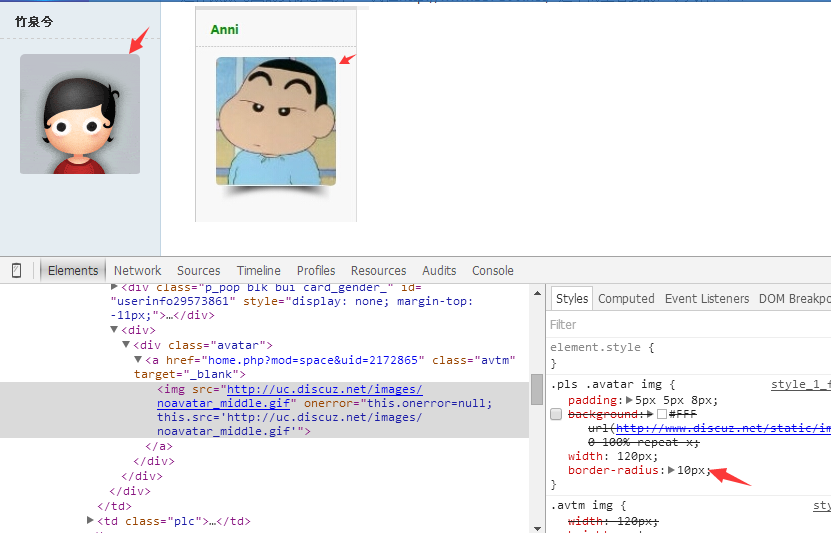The height and width of the screenshot is (533, 831).
Task: Open the noavatar_middle.gif src link
Action: pyautogui.click(x=289, y=396)
